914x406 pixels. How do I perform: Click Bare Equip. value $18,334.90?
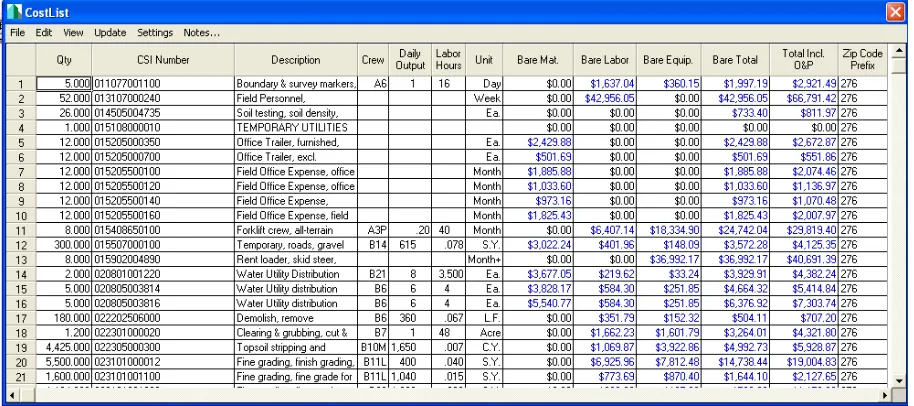tap(669, 230)
